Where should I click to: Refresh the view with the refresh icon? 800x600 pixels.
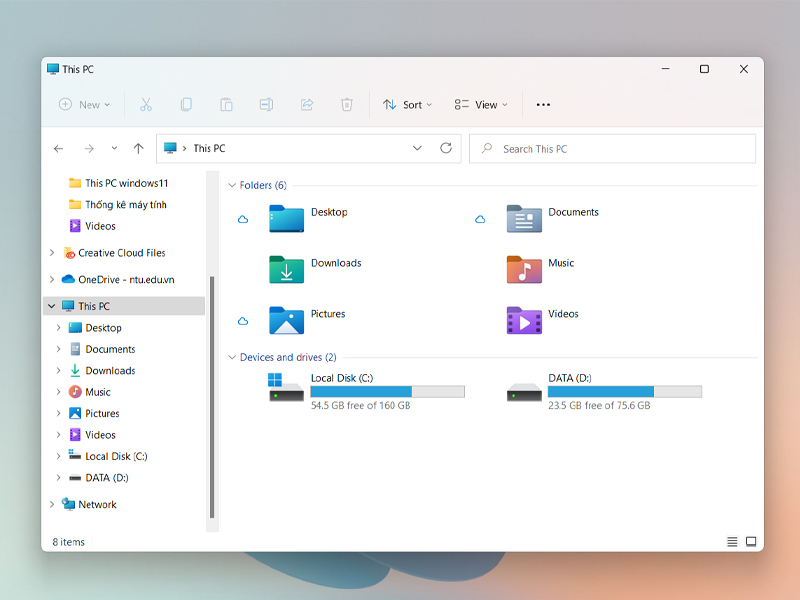(x=447, y=148)
